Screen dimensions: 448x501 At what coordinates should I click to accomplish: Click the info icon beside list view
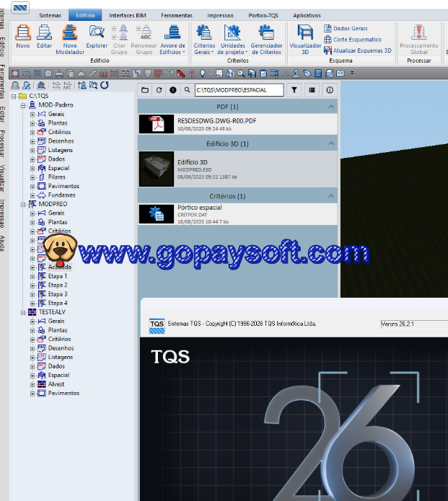[x=330, y=90]
